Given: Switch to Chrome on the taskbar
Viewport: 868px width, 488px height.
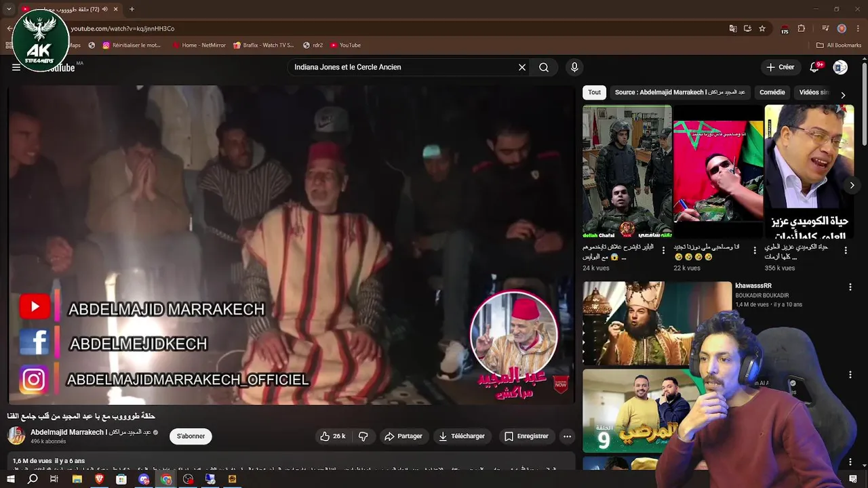Looking at the screenshot, I should coord(166,479).
